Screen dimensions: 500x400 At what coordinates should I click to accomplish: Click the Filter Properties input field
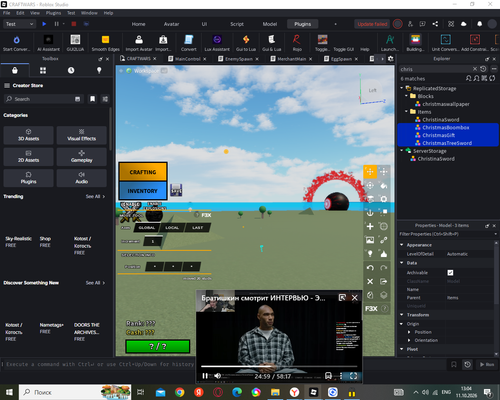[448, 234]
